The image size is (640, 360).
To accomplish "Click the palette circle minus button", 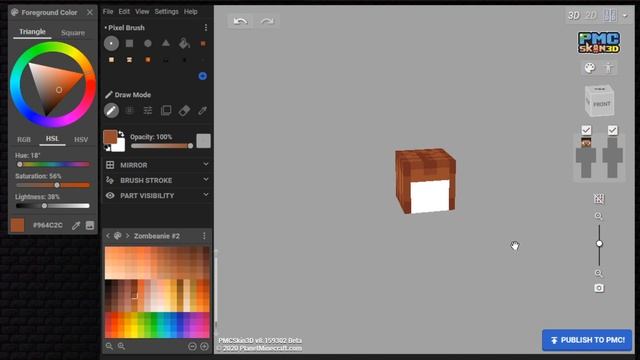I will 192,346.
